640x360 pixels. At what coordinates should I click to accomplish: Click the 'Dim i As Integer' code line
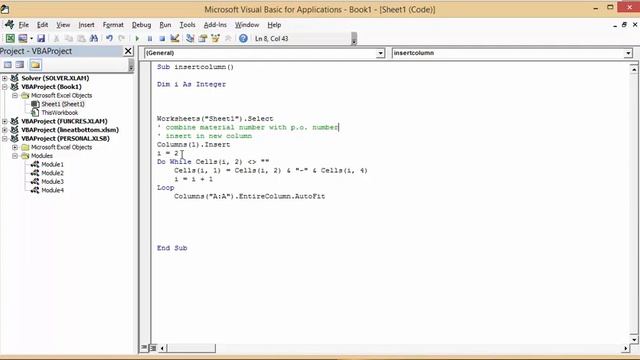pos(191,84)
